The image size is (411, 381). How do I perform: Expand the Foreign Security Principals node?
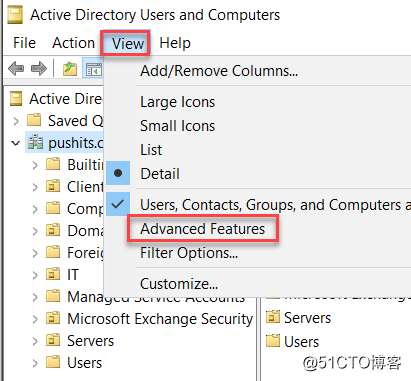click(x=35, y=253)
